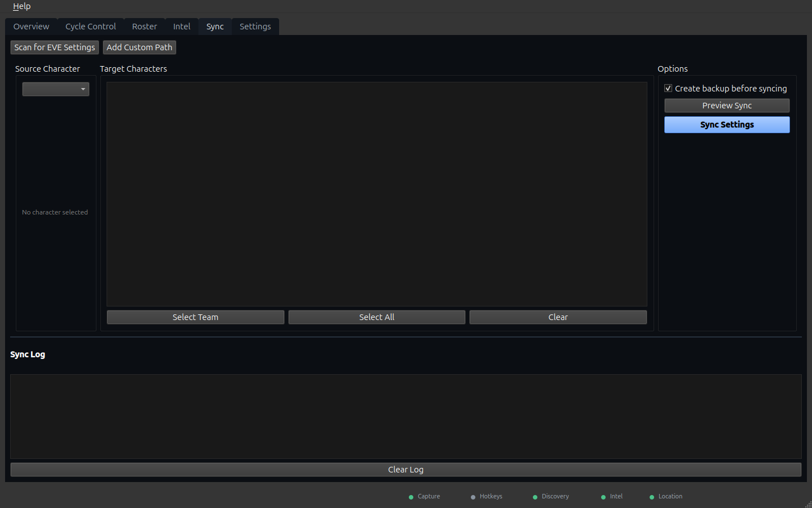Viewport: 812px width, 508px height.
Task: Click the Location status label
Action: (670, 497)
